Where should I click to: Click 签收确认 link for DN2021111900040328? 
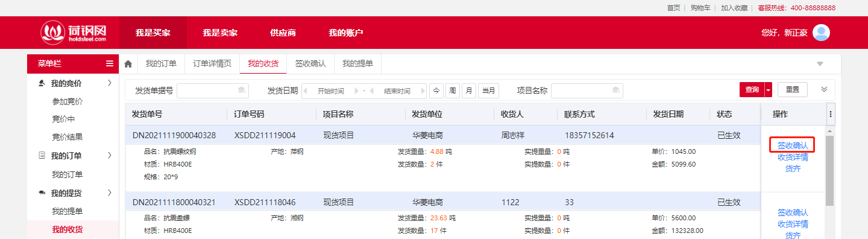point(793,145)
